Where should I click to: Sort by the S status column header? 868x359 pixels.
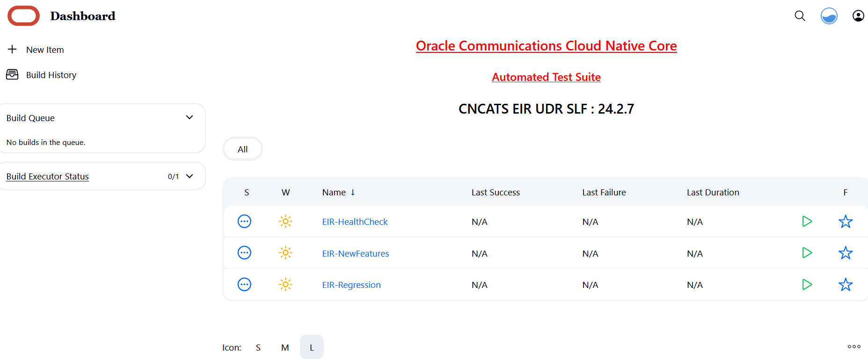(x=247, y=192)
